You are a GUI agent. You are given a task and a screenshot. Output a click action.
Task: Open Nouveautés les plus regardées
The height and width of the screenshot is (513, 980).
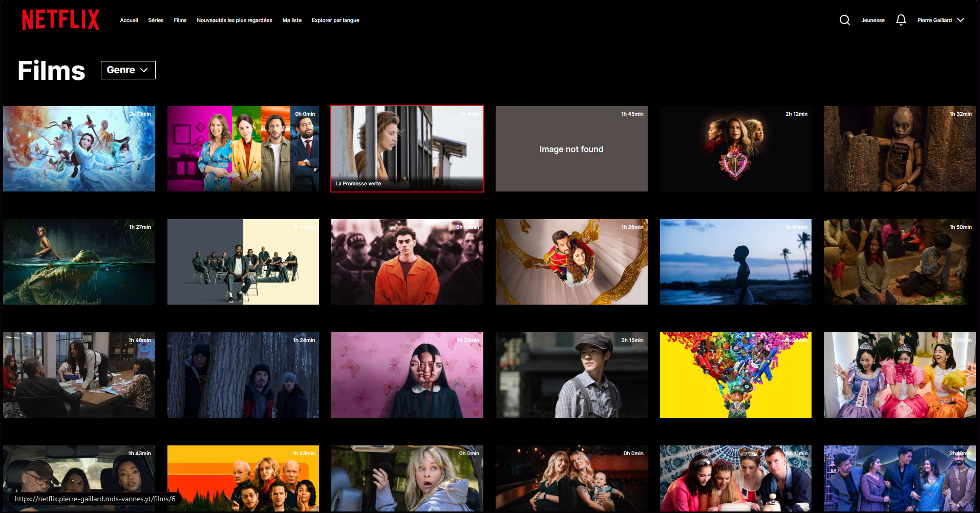(235, 20)
